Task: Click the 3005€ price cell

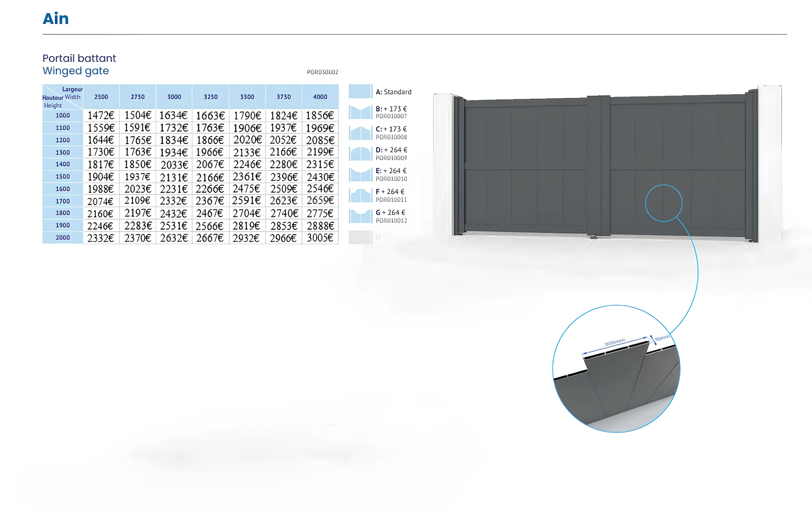Action: click(320, 238)
